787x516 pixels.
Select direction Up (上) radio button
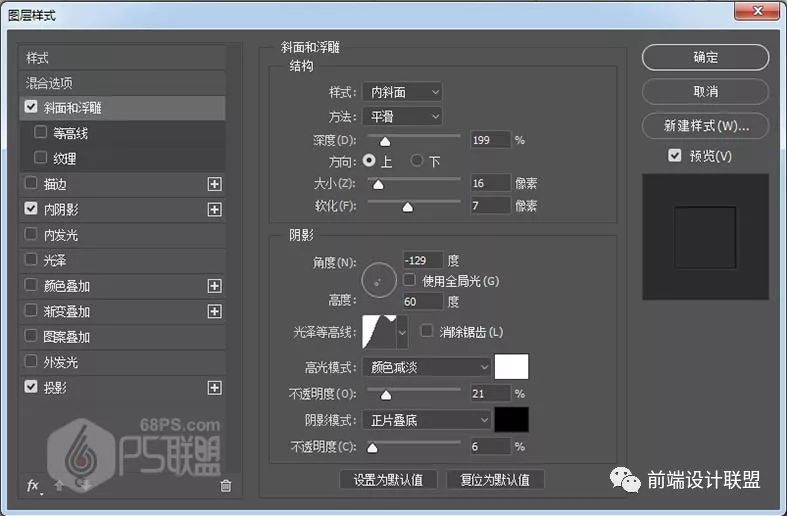pyautogui.click(x=369, y=160)
